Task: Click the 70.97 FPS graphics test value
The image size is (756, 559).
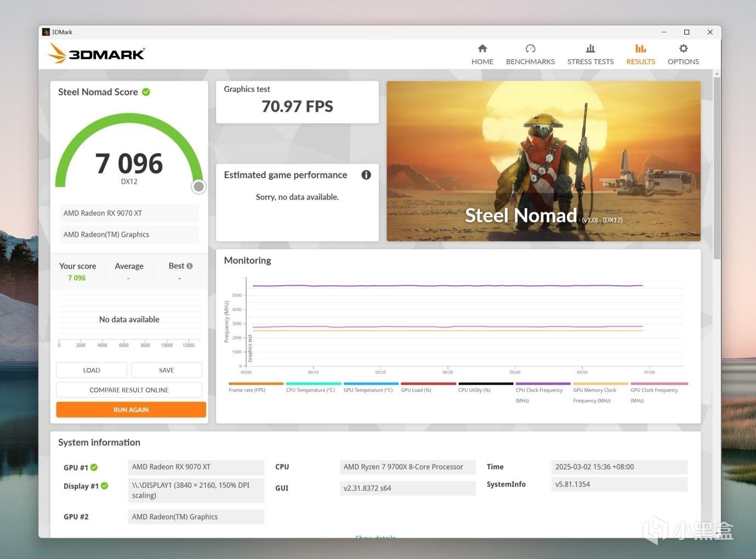Action: 297,106
